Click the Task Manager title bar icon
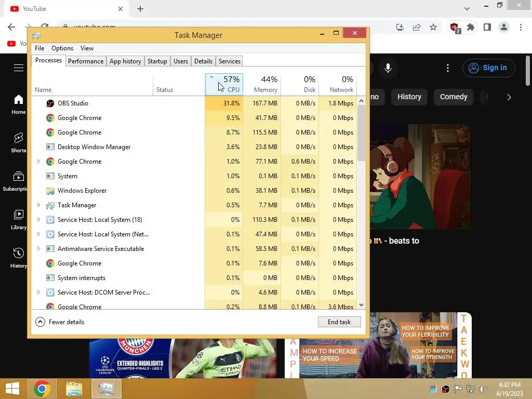The height and width of the screenshot is (399, 532). coord(36,35)
